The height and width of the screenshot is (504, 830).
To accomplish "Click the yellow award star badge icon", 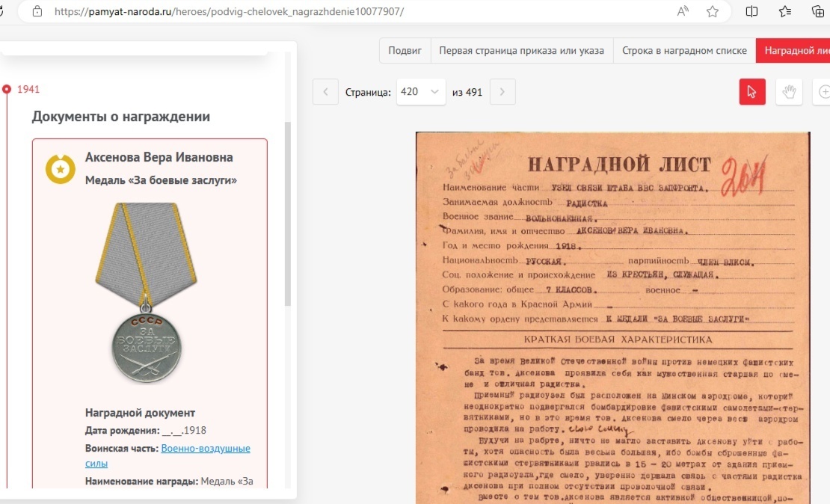I will tap(61, 170).
